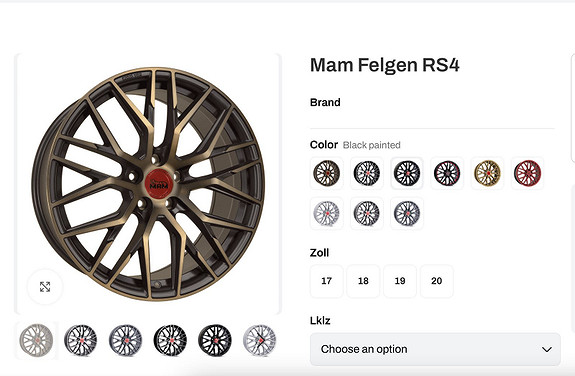This screenshot has width=575, height=376.
Task: Click the Lklz dropdown chevron arrow
Action: tap(547, 350)
